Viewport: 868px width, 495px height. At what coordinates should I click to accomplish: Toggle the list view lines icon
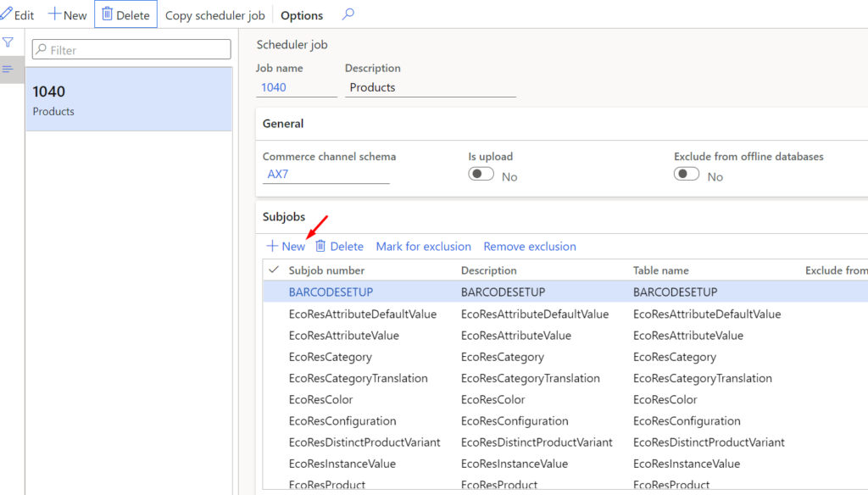pyautogui.click(x=8, y=70)
